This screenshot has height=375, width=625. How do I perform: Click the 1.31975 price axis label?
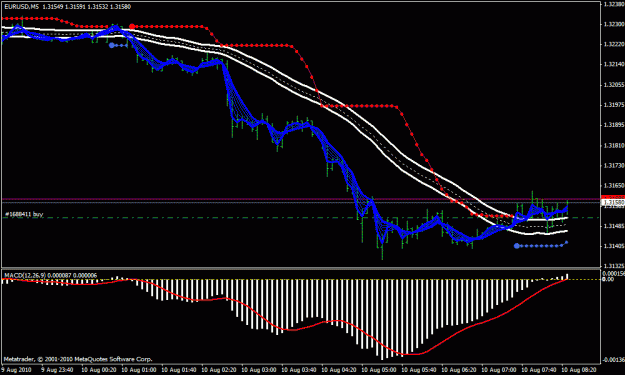click(x=613, y=105)
